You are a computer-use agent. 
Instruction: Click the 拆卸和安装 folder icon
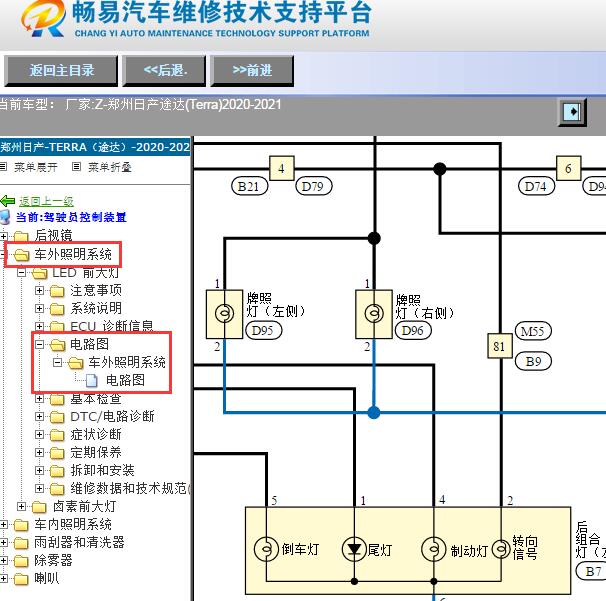[57, 471]
